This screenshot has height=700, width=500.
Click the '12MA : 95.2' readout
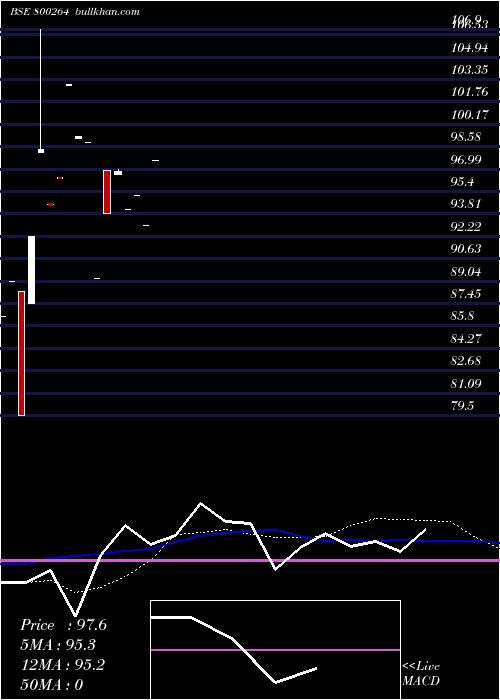coord(62,665)
